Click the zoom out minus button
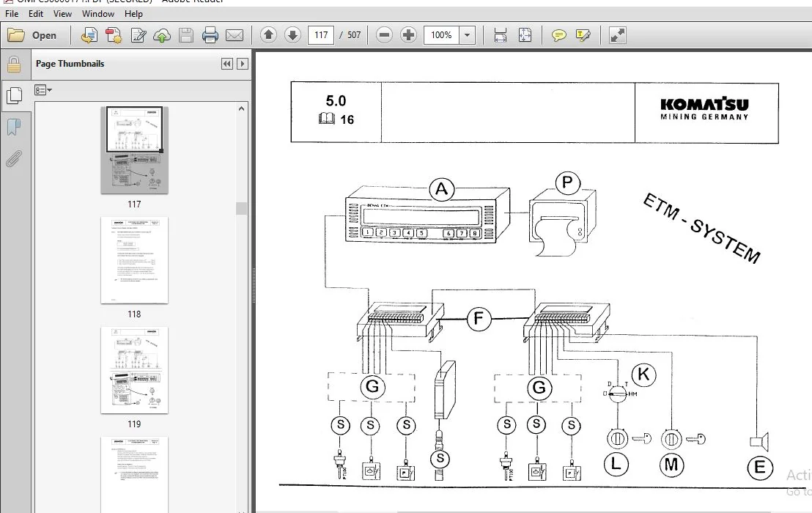This screenshot has height=513, width=812. (384, 35)
